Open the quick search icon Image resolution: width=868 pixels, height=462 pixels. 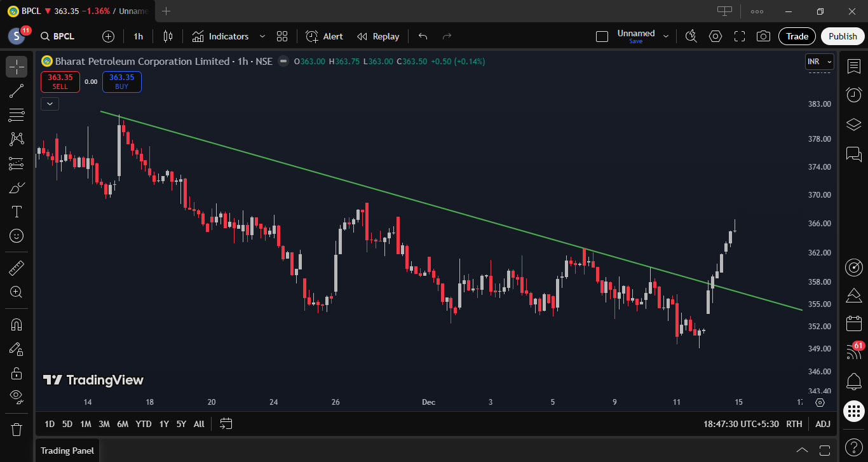[691, 36]
